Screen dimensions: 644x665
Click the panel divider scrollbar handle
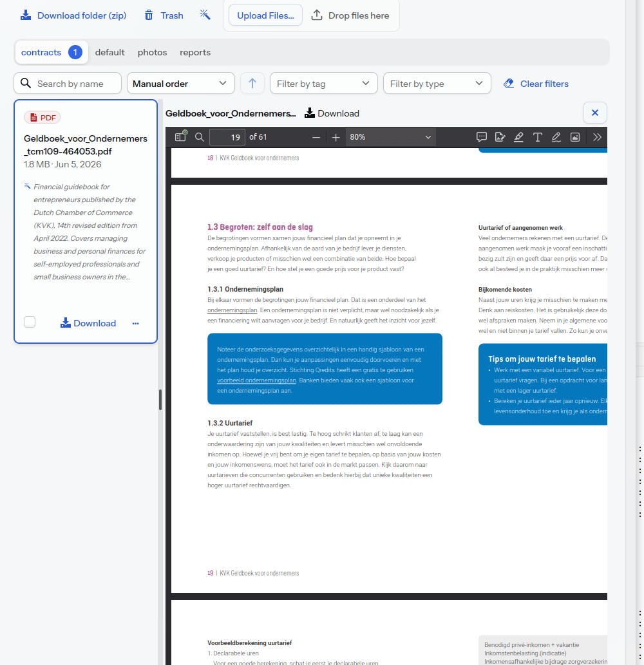coord(160,400)
